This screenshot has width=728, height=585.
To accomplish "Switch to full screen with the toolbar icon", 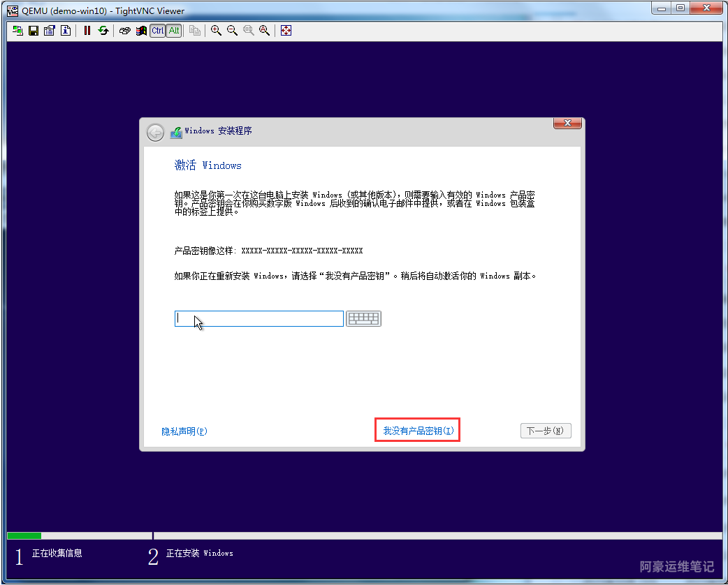I will coord(286,31).
